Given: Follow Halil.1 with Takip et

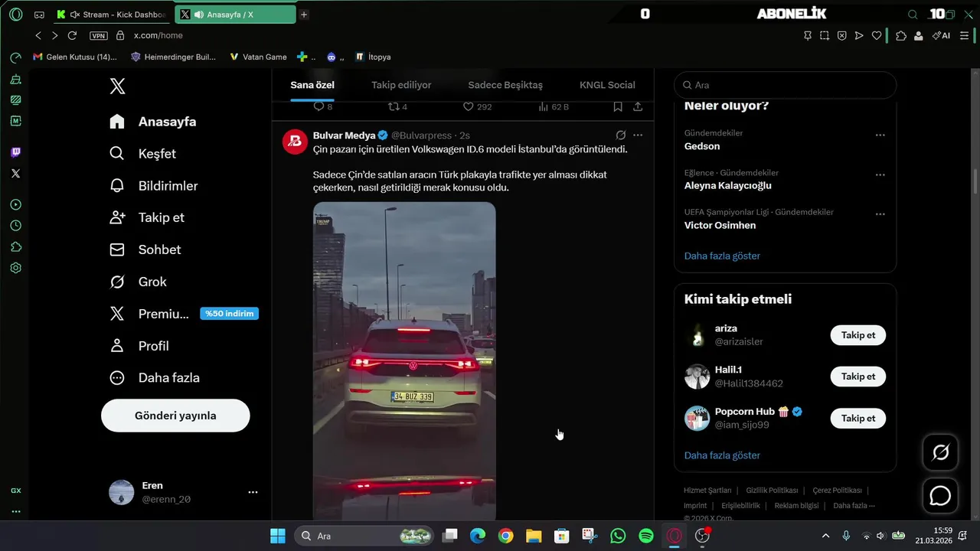Looking at the screenshot, I should 858,377.
